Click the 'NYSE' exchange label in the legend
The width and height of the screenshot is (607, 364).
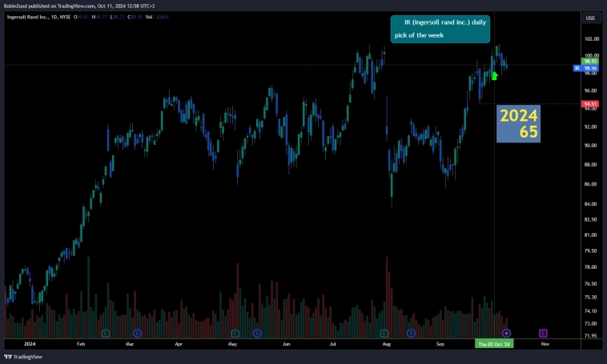66,17
